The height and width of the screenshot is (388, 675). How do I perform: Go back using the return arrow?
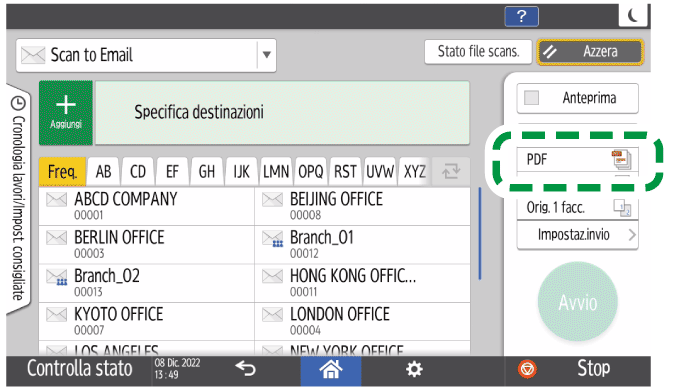[x=245, y=369]
